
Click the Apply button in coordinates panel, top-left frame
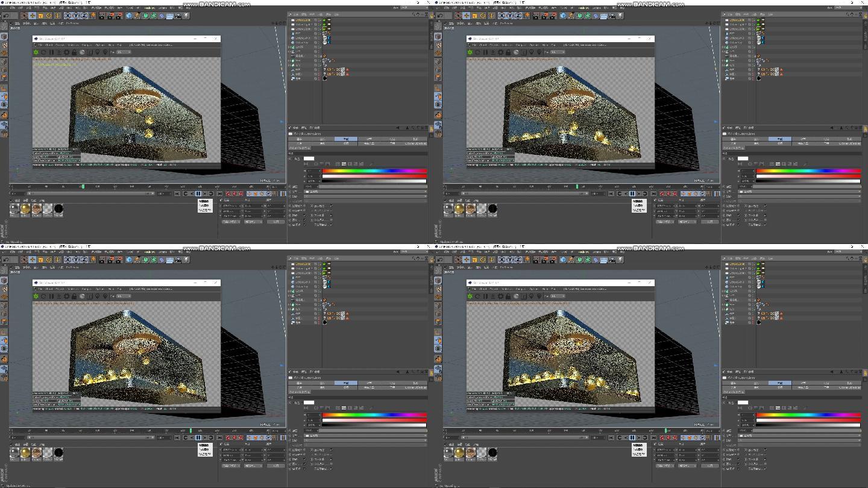(275, 221)
